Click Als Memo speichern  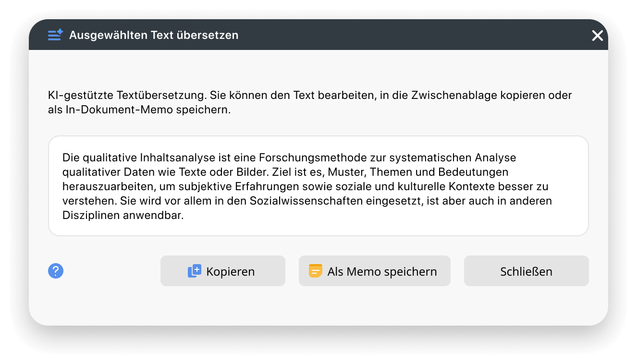(374, 271)
